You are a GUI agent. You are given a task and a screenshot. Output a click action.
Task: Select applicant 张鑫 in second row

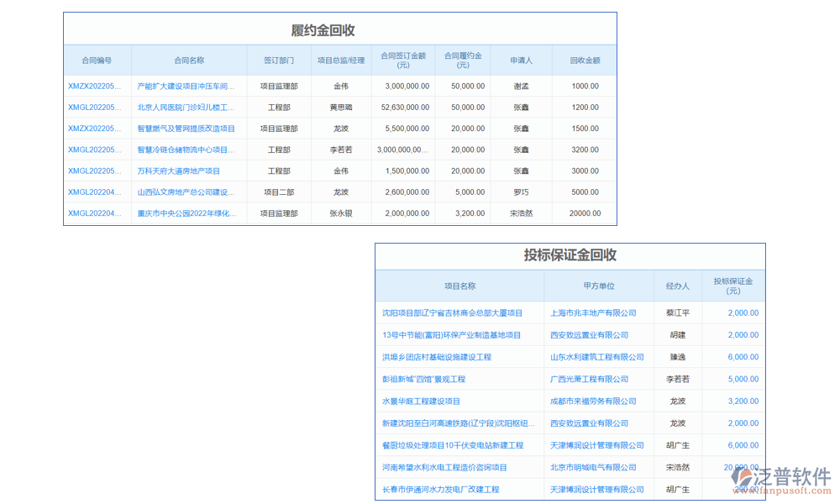[x=522, y=107]
